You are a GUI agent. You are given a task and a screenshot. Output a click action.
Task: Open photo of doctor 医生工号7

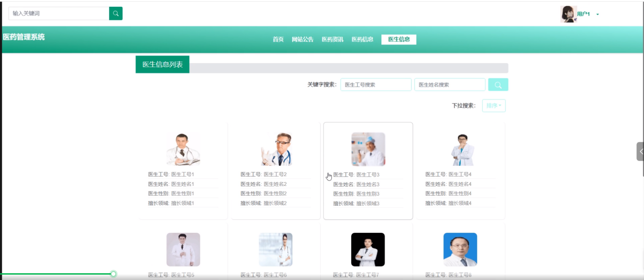(368, 249)
